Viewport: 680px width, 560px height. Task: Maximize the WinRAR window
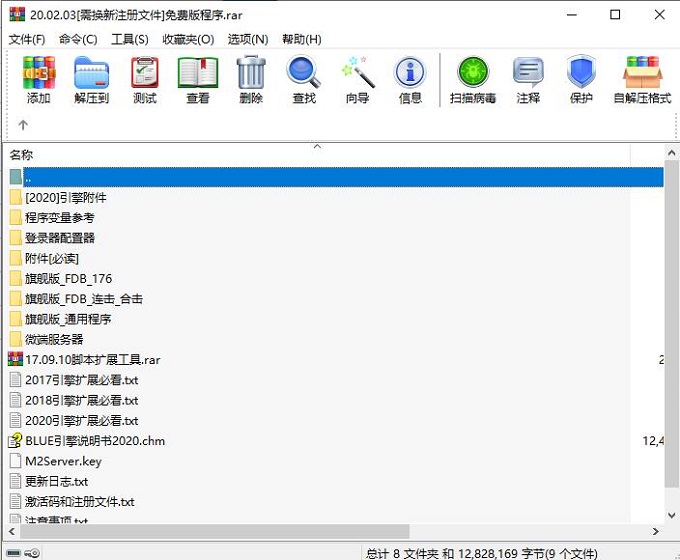click(x=615, y=15)
